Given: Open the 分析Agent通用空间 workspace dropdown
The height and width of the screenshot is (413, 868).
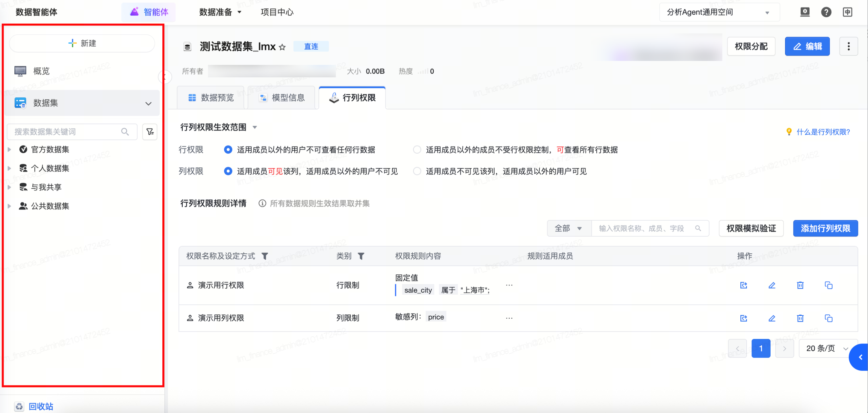Looking at the screenshot, I should click(x=719, y=12).
